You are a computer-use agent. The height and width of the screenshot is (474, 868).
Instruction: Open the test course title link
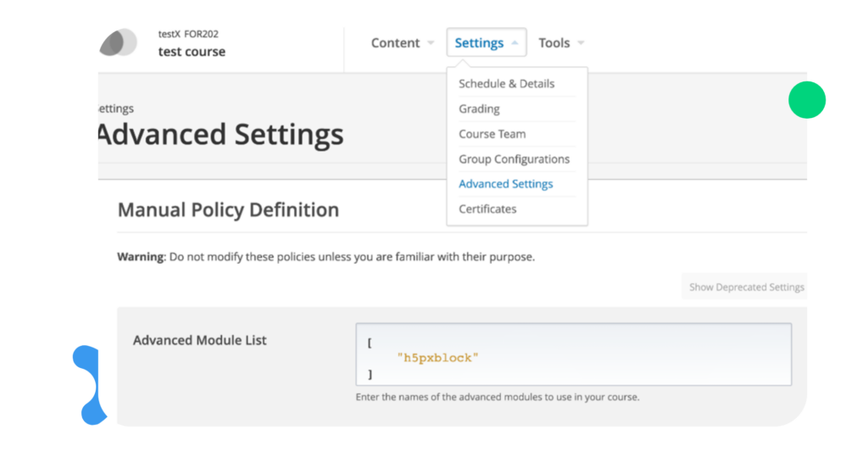192,52
